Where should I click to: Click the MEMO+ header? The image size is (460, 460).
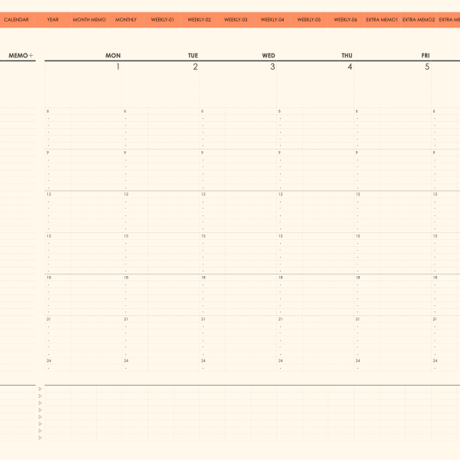[x=21, y=55]
